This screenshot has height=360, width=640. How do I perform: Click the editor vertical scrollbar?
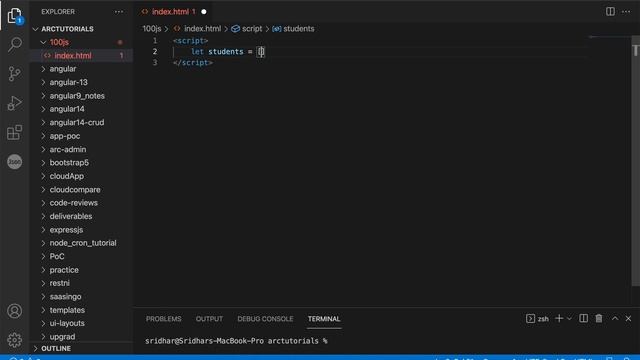tap(636, 161)
